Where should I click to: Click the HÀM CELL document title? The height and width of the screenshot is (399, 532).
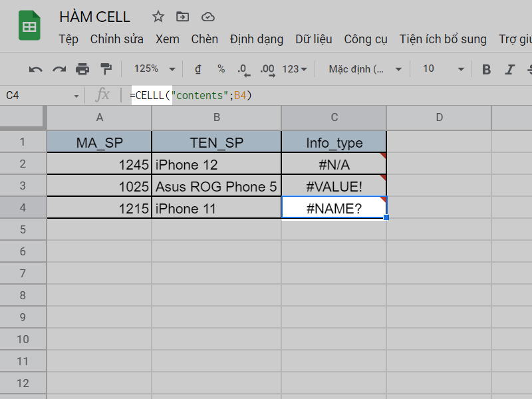94,17
